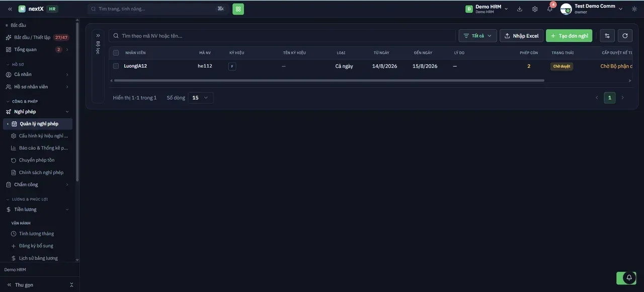Focus the employee code or name search field
Screen dimensions: 644x292
pyautogui.click(x=282, y=36)
